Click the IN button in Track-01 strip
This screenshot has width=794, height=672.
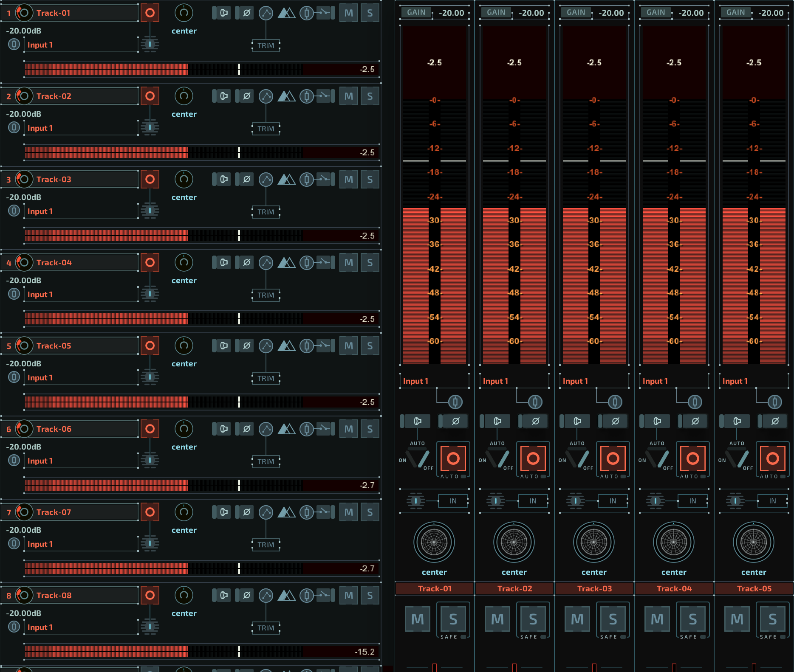point(453,501)
